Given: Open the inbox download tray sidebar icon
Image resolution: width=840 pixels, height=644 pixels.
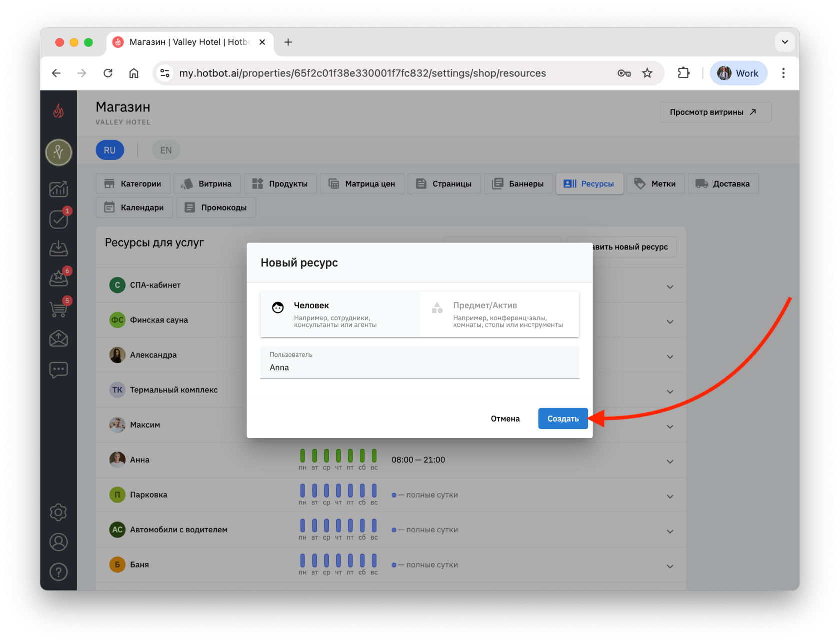Looking at the screenshot, I should (59, 249).
